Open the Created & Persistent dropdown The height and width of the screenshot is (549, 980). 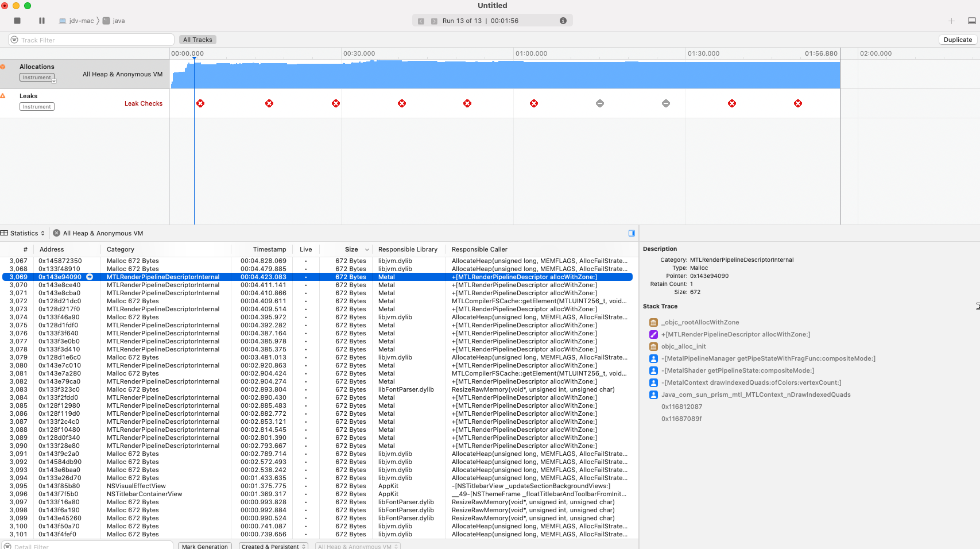(x=273, y=546)
